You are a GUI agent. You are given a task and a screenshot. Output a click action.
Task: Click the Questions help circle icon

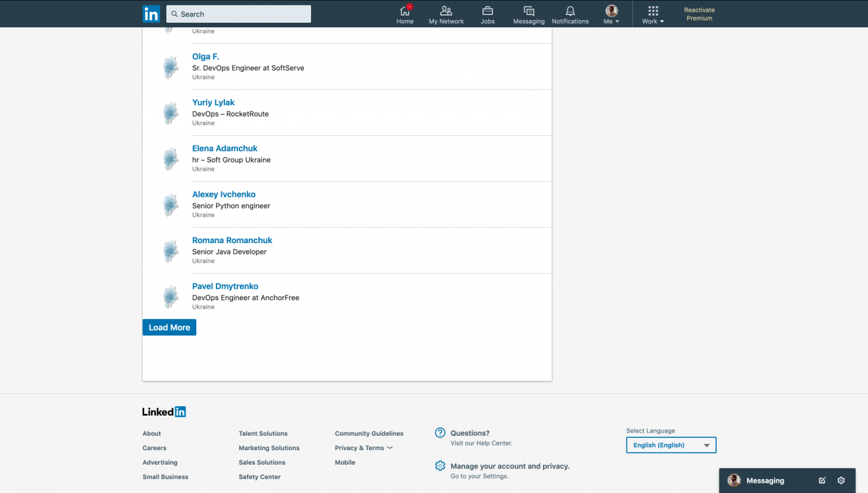440,433
